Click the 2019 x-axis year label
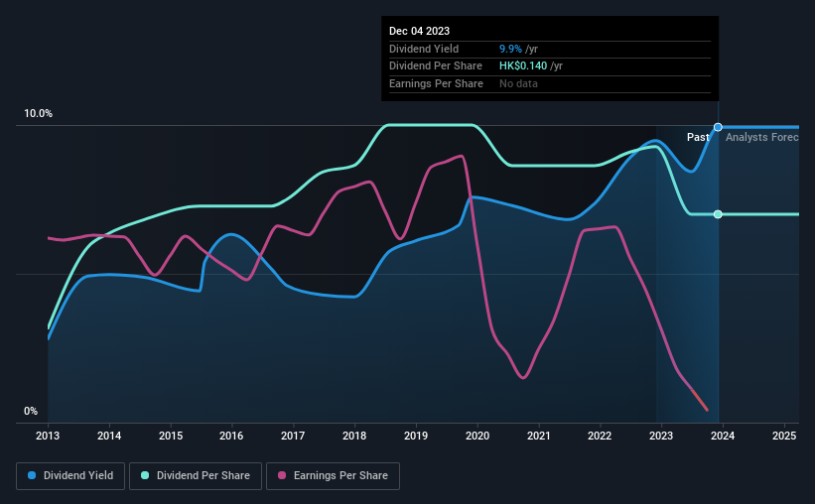Image resolution: width=815 pixels, height=504 pixels. 416,436
